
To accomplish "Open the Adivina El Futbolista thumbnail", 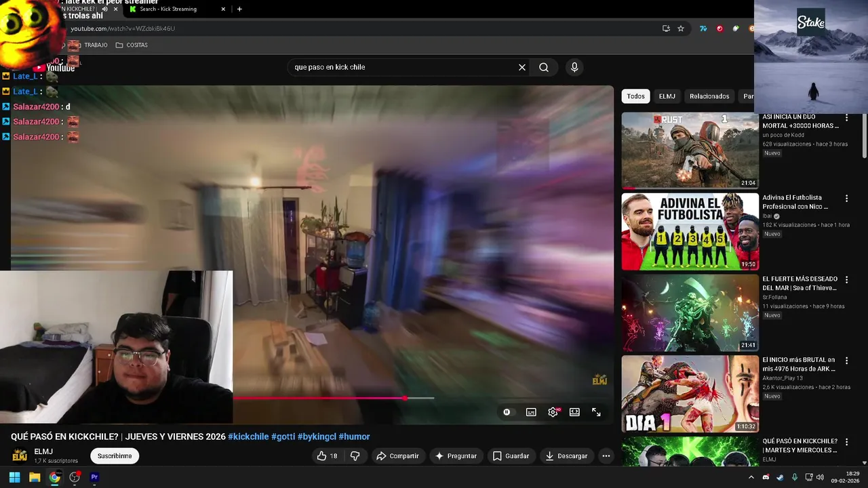I will pos(690,232).
